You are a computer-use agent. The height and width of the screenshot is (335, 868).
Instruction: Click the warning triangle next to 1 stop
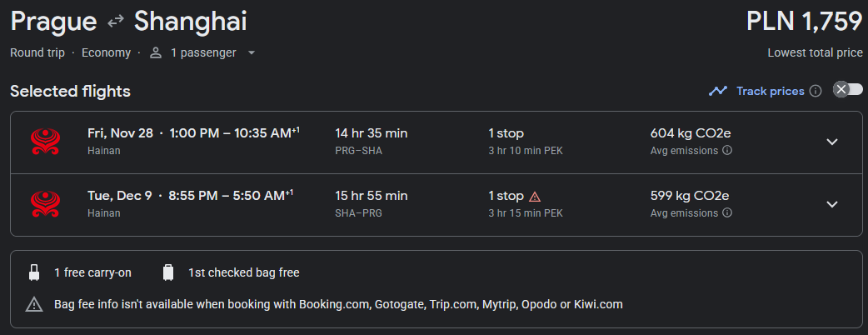coord(535,196)
